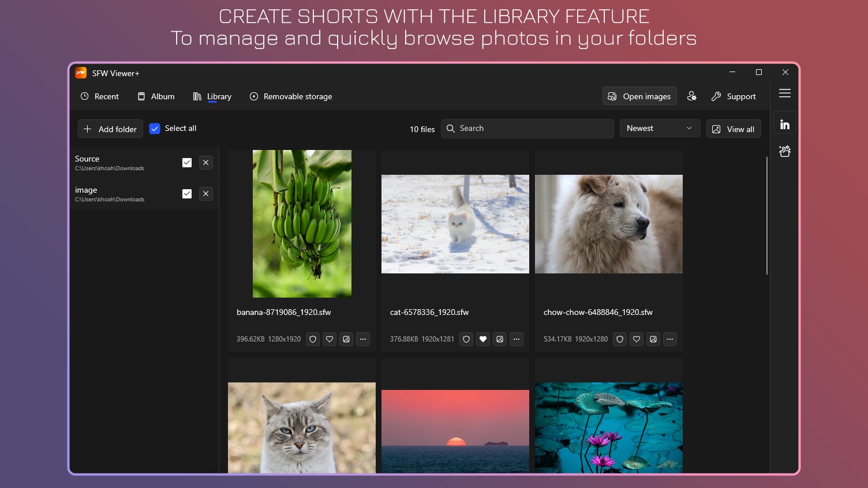Click the vertical scrollbar of image grid
The height and width of the screenshot is (488, 868).
766,216
